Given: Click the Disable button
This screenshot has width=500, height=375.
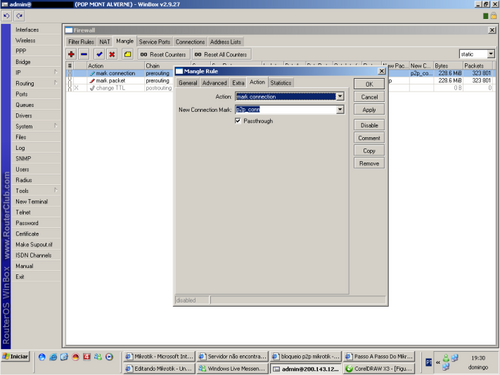Looking at the screenshot, I should (369, 125).
